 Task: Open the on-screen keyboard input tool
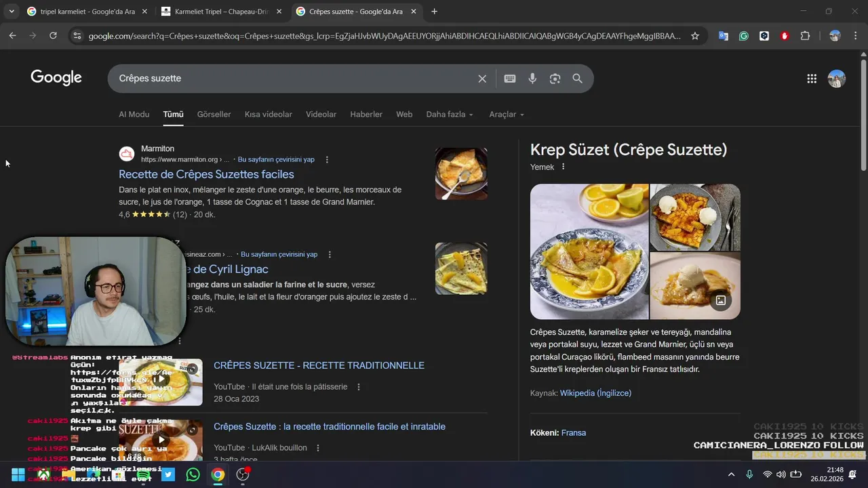(510, 79)
